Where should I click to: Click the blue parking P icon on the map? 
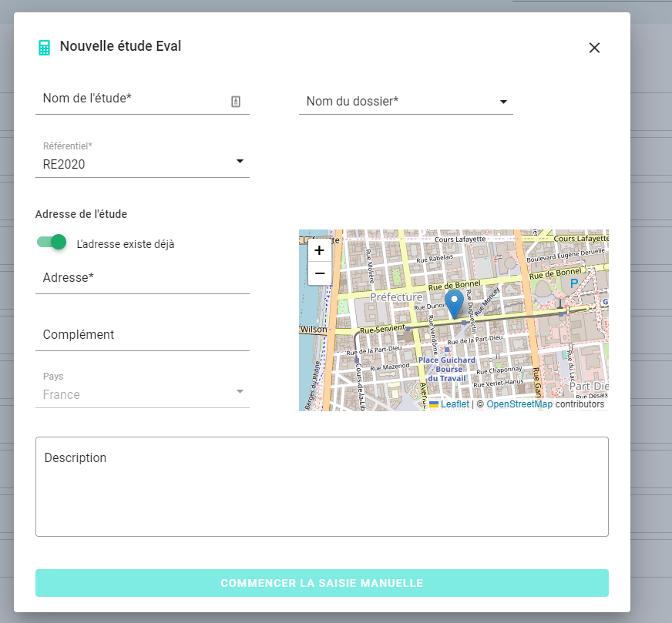pyautogui.click(x=574, y=283)
